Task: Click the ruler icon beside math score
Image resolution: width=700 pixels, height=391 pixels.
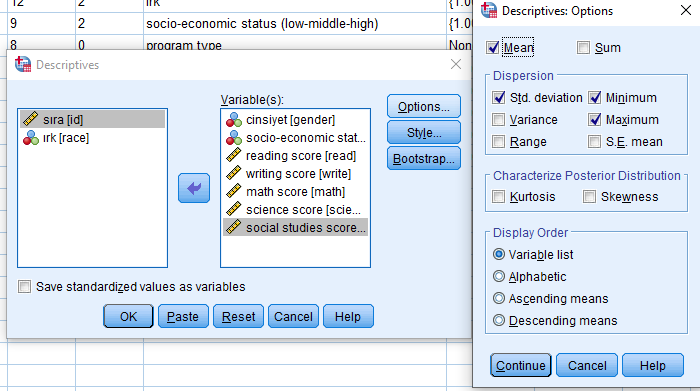Action: pyautogui.click(x=233, y=191)
